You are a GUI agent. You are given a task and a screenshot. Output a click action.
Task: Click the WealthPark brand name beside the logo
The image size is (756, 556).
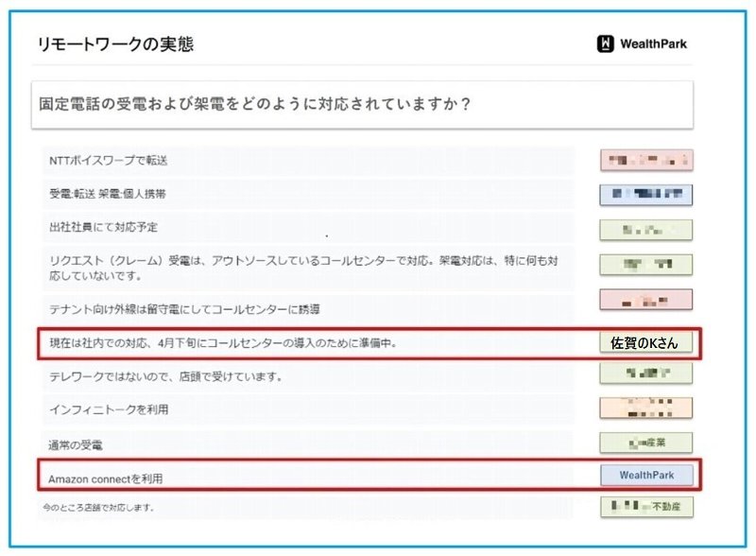[653, 43]
